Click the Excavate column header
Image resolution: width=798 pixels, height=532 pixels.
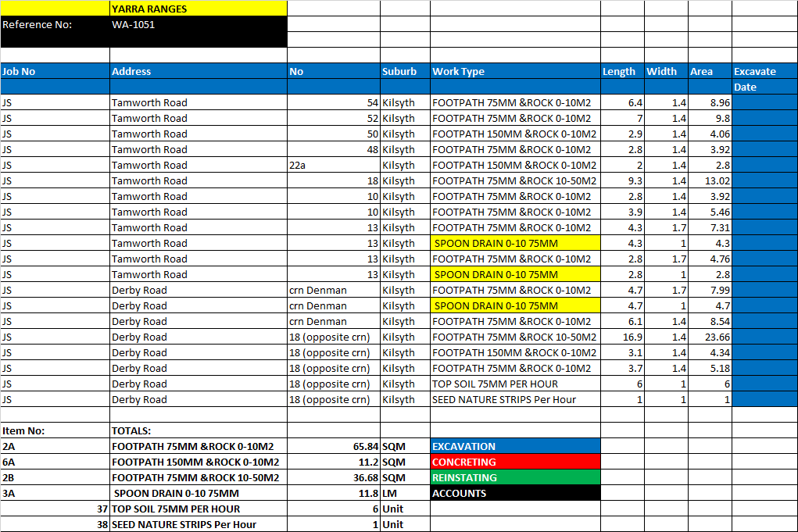point(764,71)
